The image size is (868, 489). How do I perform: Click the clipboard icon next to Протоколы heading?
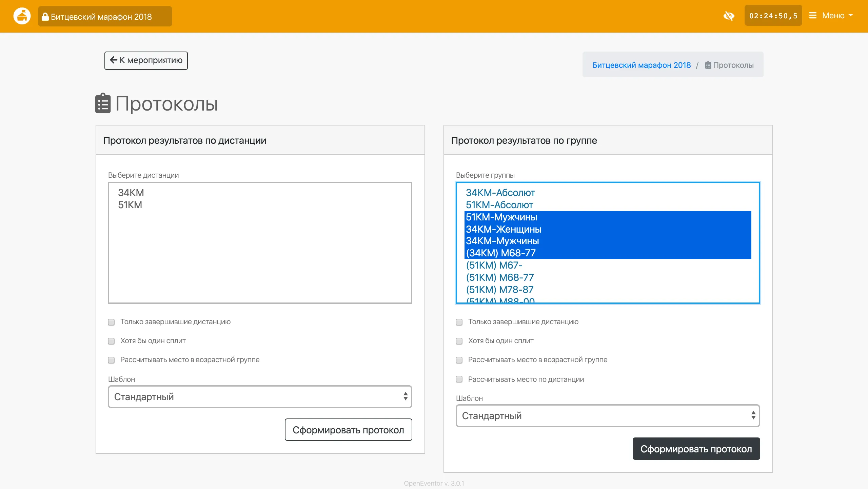click(103, 103)
